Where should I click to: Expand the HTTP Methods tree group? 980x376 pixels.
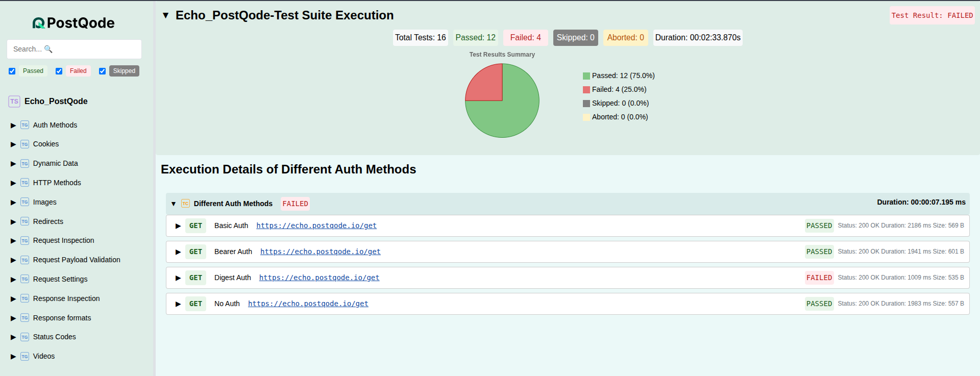13,183
